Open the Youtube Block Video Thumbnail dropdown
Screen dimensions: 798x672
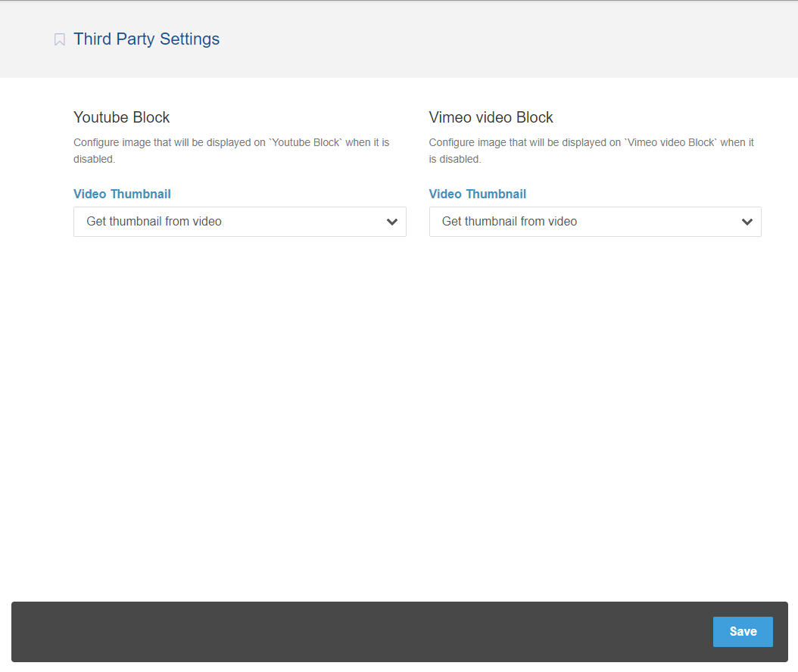[x=239, y=222]
